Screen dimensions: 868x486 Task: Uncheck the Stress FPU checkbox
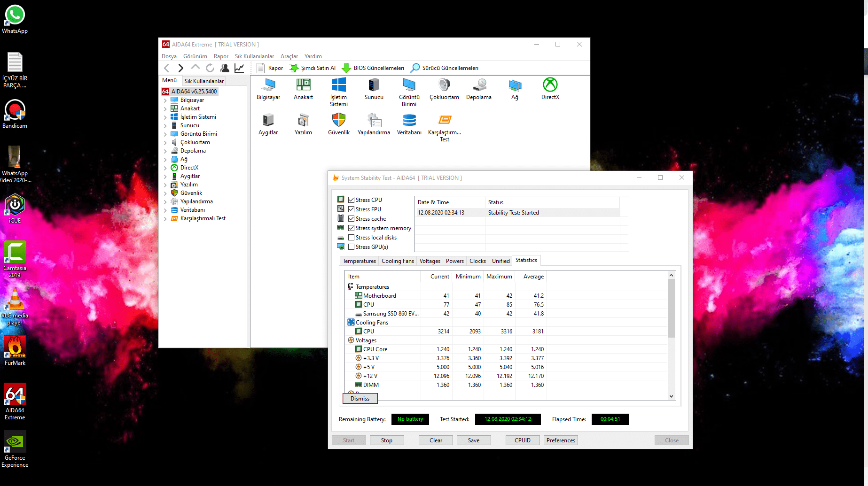351,209
